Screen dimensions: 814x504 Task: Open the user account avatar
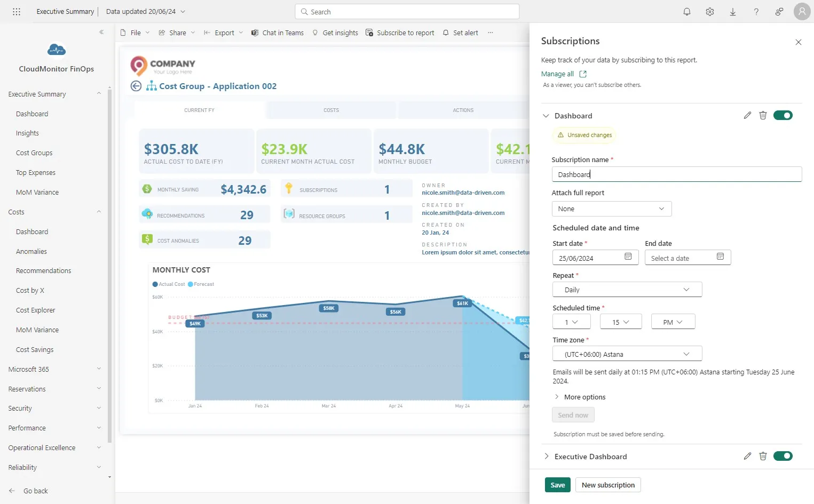pos(802,11)
